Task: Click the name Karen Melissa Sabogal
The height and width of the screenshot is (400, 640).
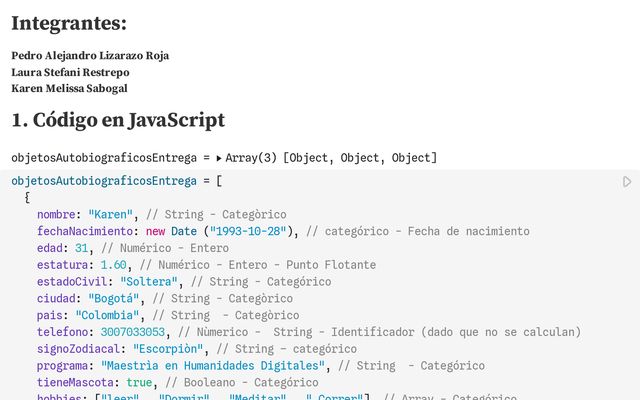Action: [69, 88]
